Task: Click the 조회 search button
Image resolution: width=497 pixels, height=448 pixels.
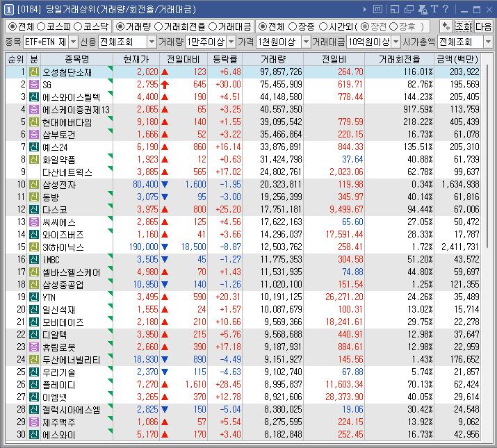Action: [464, 26]
